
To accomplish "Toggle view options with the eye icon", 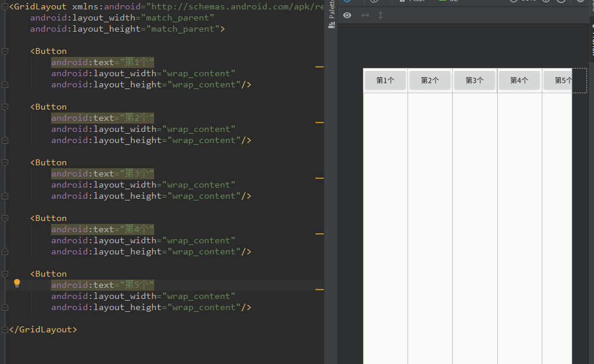I will click(347, 15).
